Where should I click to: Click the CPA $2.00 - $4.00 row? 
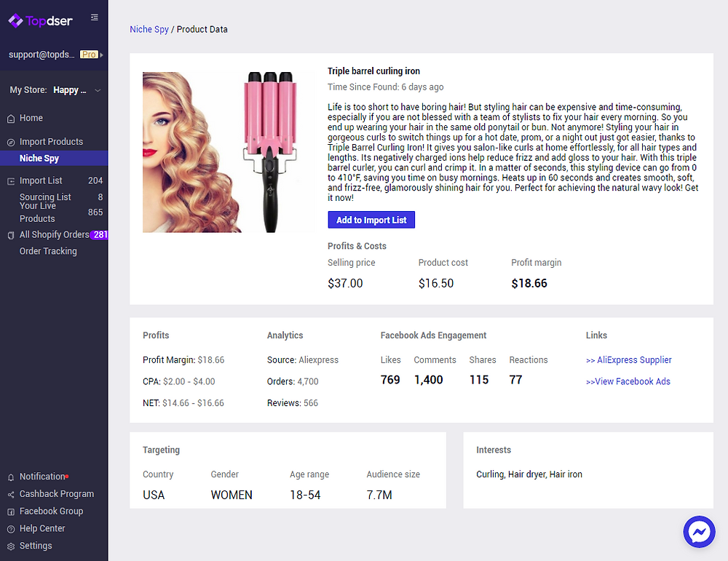(x=179, y=381)
